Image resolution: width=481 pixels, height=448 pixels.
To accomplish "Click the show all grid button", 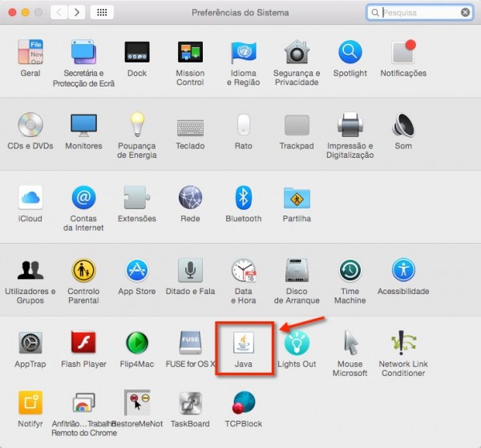I will coord(102,12).
